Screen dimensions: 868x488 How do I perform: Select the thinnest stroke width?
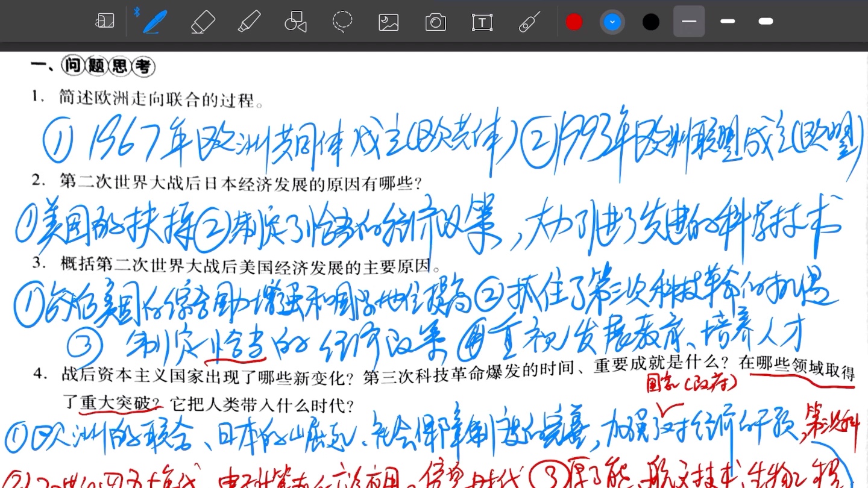pos(689,22)
